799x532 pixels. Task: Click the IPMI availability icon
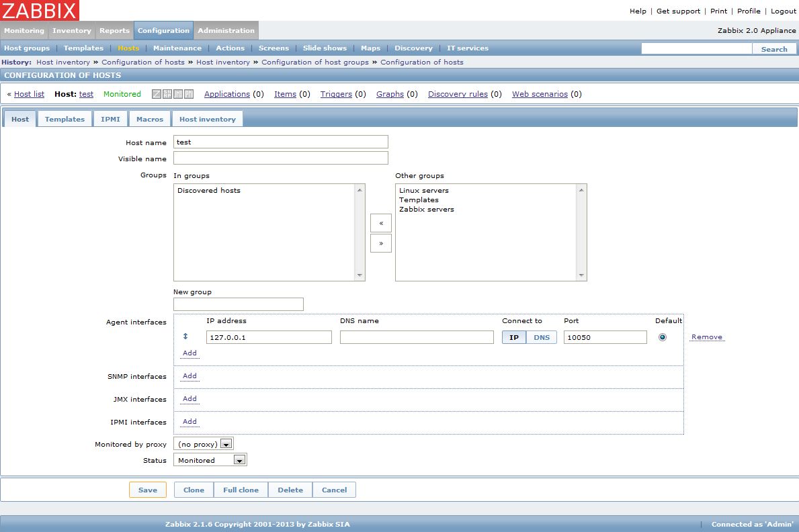(189, 94)
